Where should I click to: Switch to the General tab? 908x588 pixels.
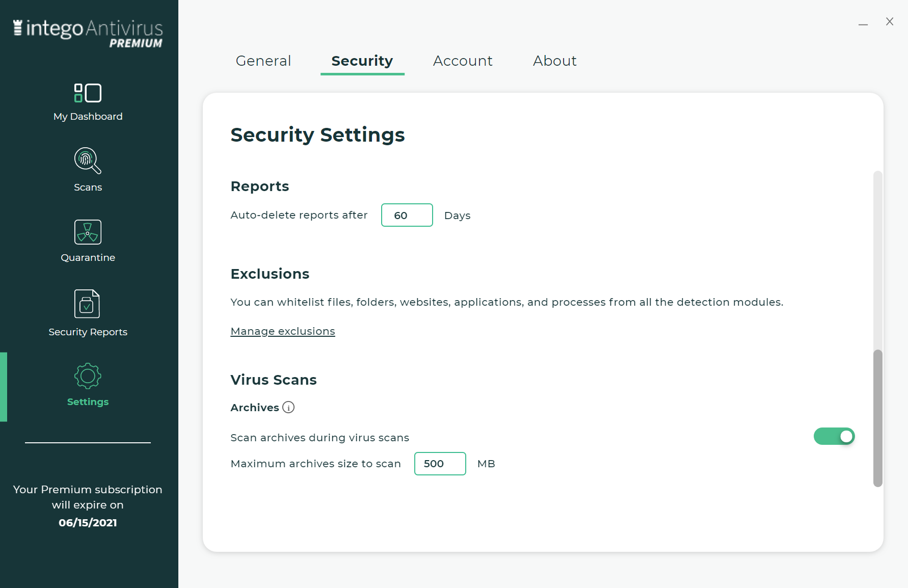tap(263, 61)
